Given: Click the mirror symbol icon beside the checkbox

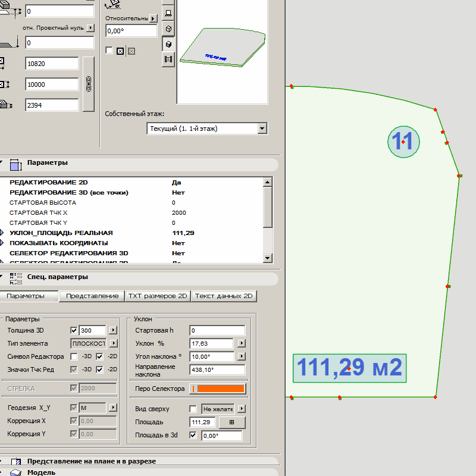Looking at the screenshot, I should pyautogui.click(x=120, y=51).
